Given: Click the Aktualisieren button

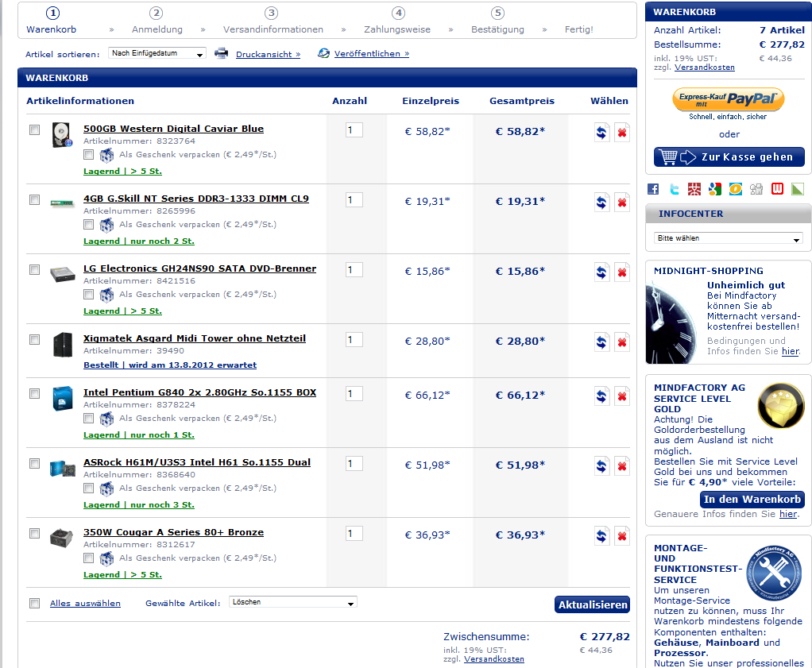Looking at the screenshot, I should pyautogui.click(x=593, y=604).
